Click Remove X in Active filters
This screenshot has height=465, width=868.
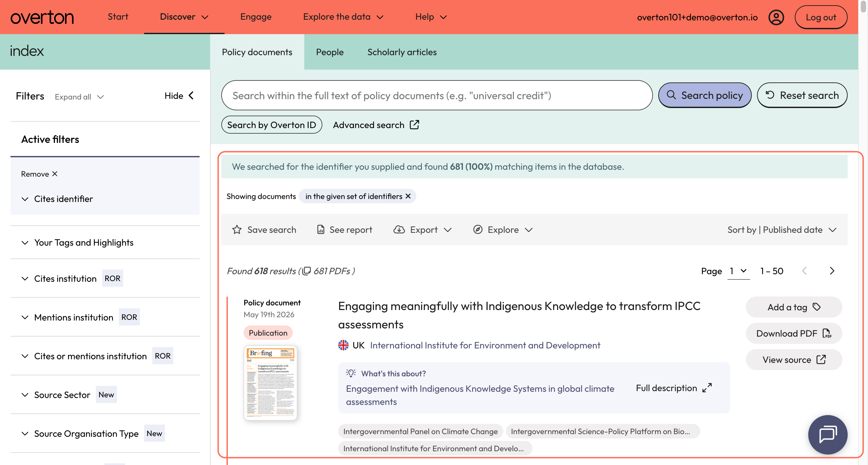click(39, 174)
